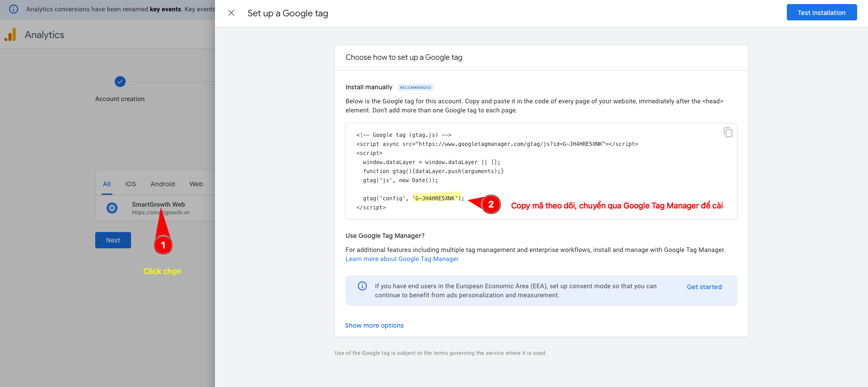This screenshot has height=387, width=868.
Task: Expand Show more options
Action: pos(374,325)
